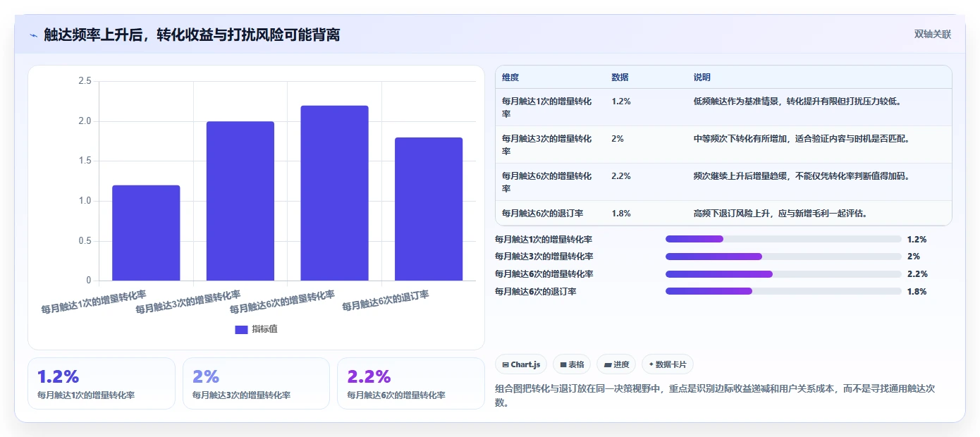Click description starting 高频下退订风险上升

coord(780,214)
